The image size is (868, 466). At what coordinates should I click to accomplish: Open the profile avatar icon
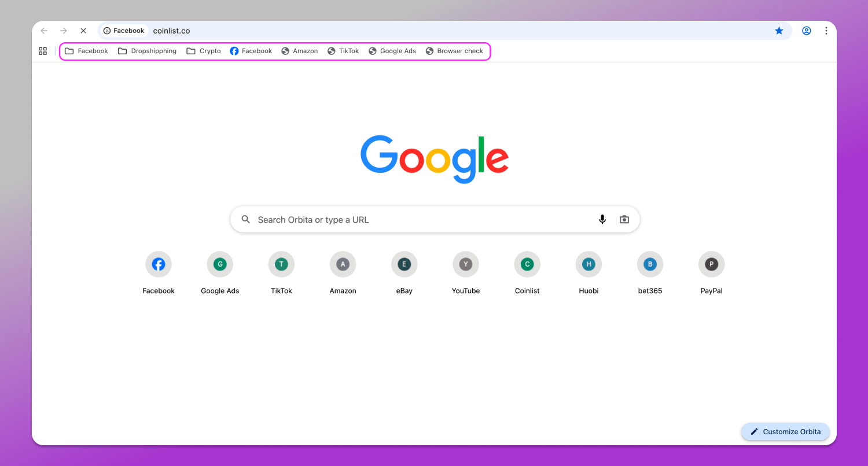[x=806, y=31]
